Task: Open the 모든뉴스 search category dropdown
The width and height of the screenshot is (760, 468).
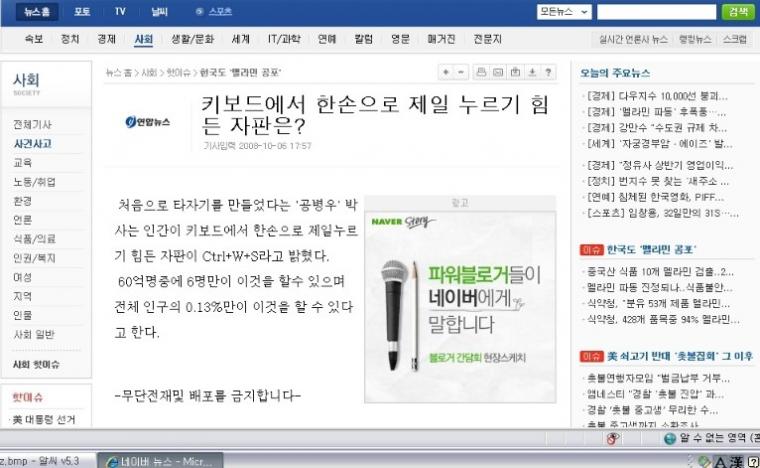Action: pos(564,12)
